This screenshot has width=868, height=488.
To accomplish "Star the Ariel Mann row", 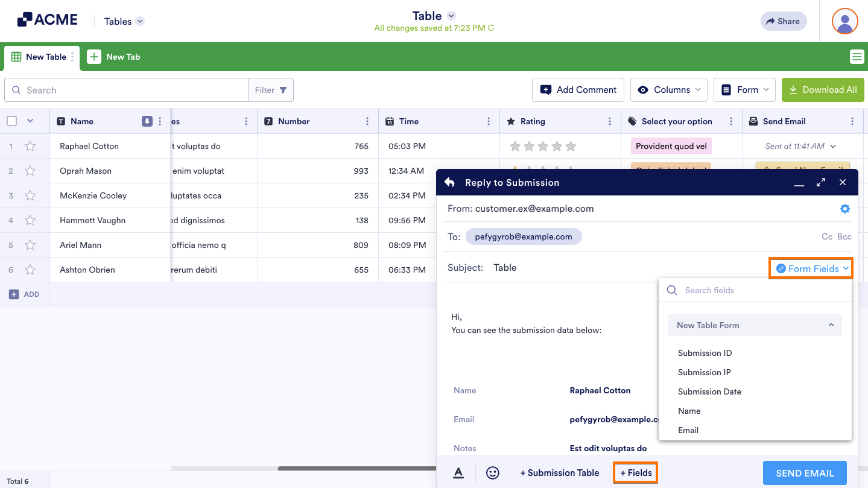I will point(30,245).
